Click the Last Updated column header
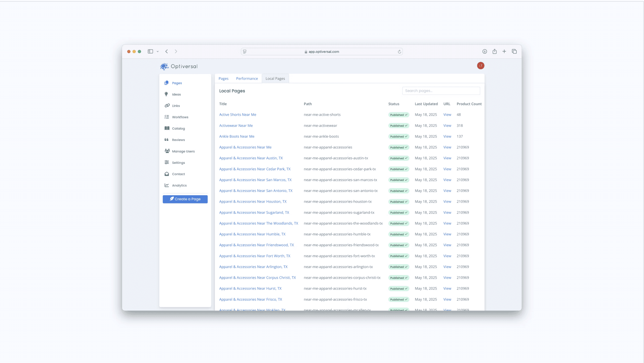Image resolution: width=644 pixels, height=363 pixels. click(x=426, y=104)
